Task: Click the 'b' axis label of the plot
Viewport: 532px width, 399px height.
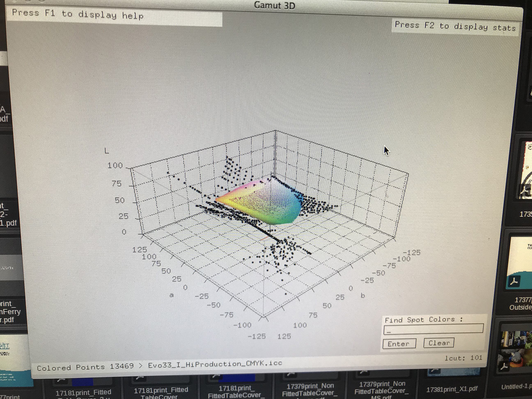Action: [x=363, y=295]
